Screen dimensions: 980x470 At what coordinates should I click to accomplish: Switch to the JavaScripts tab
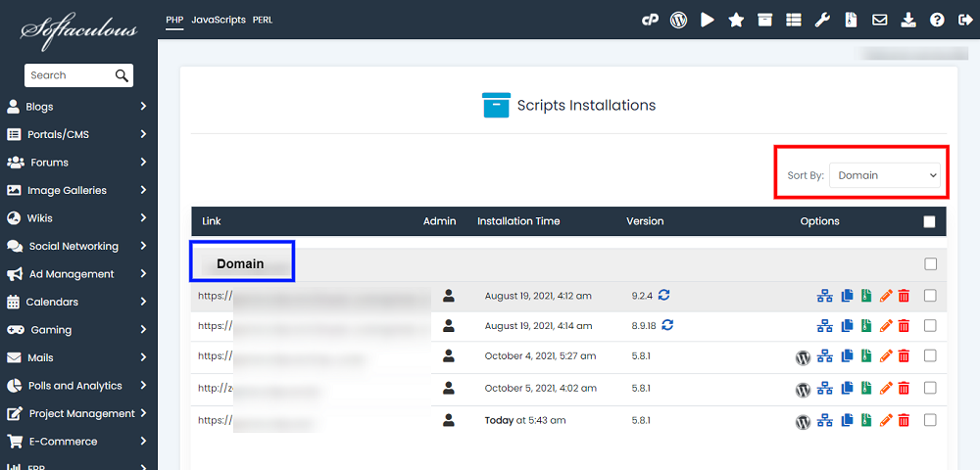coord(219,20)
